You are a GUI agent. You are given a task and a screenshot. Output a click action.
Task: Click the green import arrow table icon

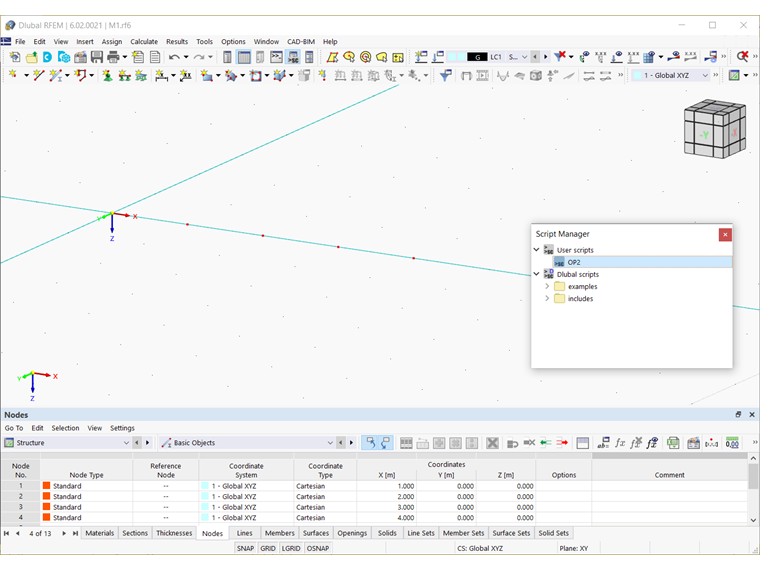pos(546,443)
